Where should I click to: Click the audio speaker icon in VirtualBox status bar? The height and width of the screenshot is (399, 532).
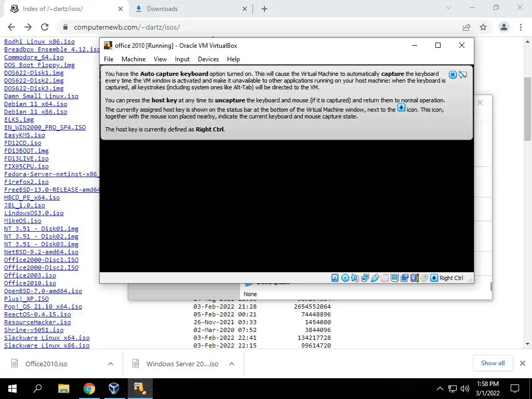point(355,278)
